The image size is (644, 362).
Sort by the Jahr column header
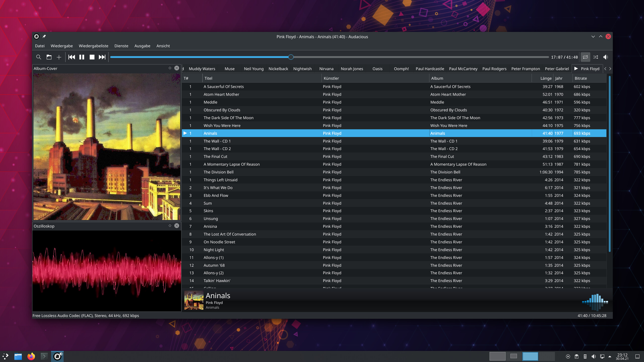(563, 78)
